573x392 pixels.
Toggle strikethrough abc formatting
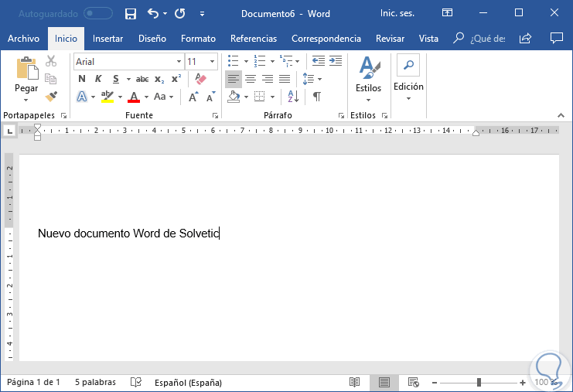click(x=142, y=79)
